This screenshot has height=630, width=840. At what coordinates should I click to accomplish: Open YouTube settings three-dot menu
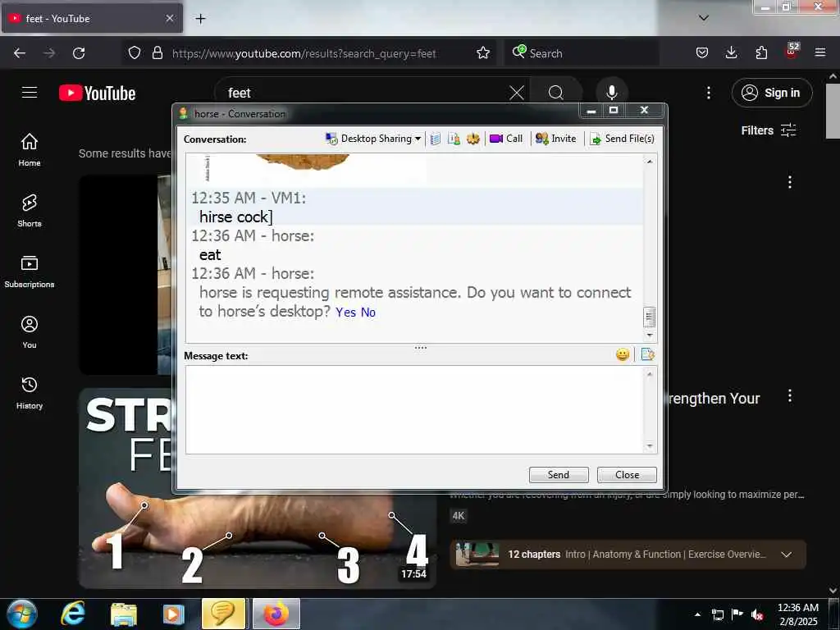tap(708, 94)
